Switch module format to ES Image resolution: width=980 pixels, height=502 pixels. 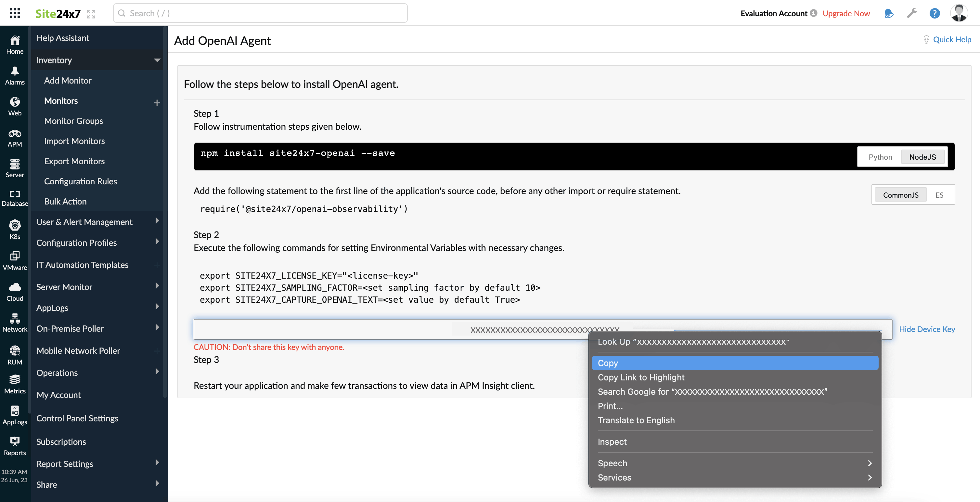pos(939,195)
